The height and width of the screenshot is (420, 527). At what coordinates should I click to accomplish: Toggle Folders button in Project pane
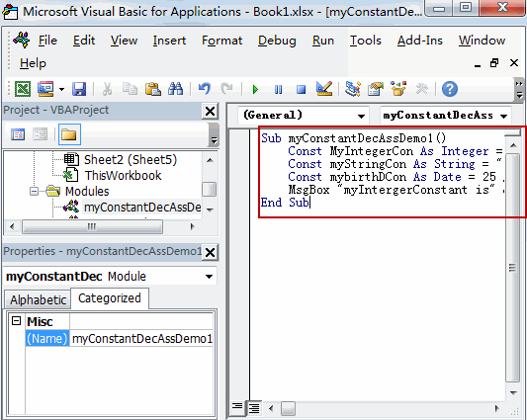(69, 134)
